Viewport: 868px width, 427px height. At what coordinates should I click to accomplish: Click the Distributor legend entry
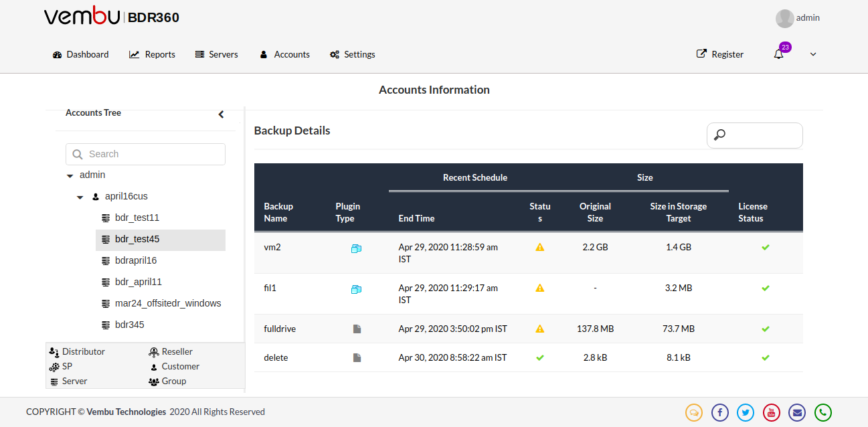tap(77, 351)
